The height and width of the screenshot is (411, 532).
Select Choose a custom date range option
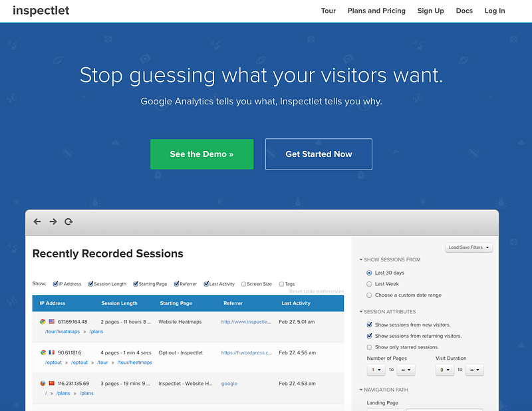pos(369,295)
